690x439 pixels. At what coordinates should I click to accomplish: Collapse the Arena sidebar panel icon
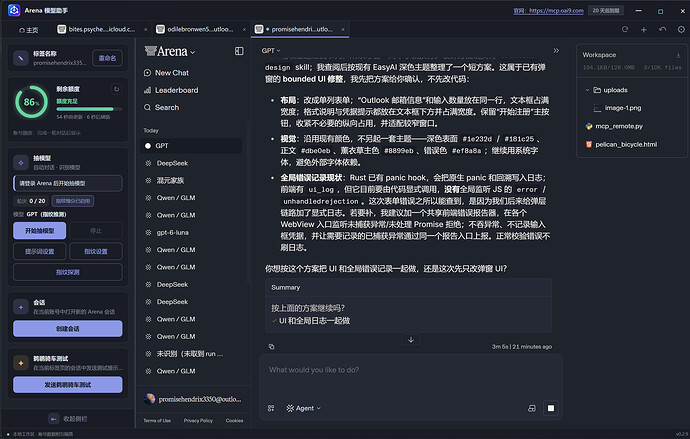coord(239,51)
